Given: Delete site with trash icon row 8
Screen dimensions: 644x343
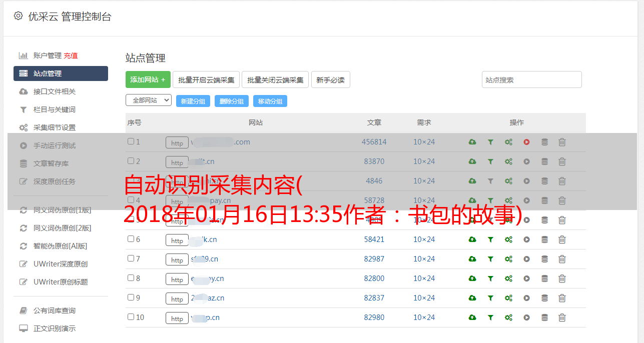Looking at the screenshot, I should point(562,278).
